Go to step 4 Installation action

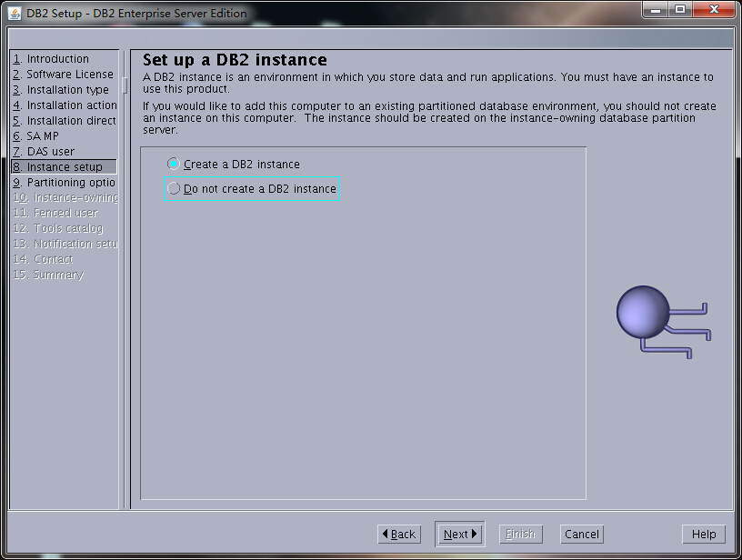pyautogui.click(x=65, y=105)
